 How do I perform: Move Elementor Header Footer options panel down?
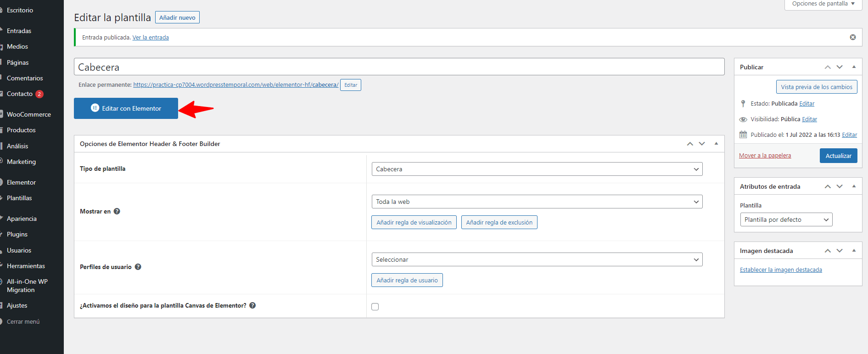pos(702,144)
